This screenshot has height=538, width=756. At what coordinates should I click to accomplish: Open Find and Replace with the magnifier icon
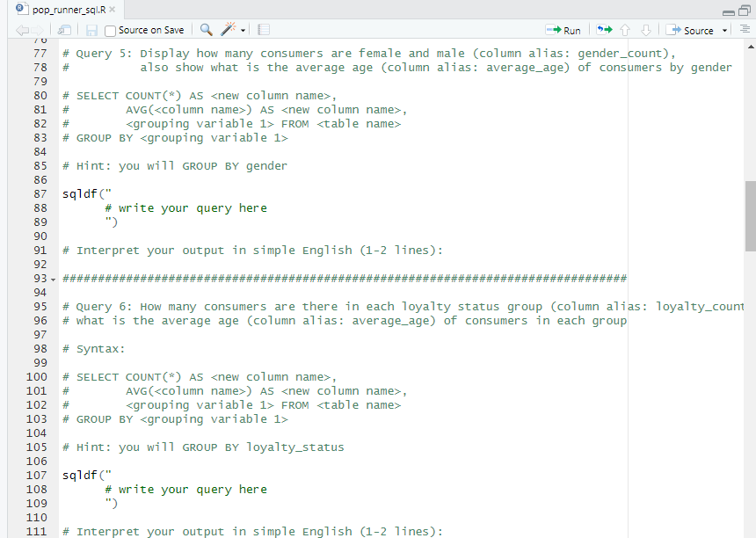coord(206,29)
